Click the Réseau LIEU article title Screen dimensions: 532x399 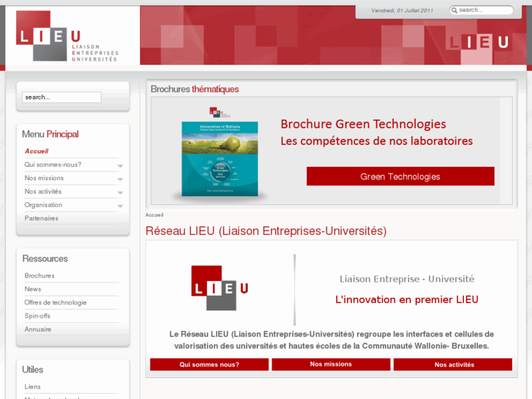[x=266, y=231]
